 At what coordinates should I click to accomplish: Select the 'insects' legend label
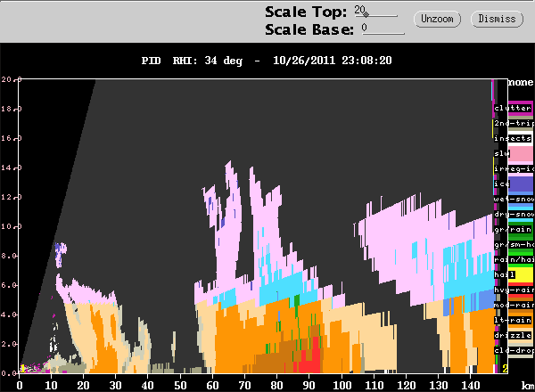(x=513, y=138)
